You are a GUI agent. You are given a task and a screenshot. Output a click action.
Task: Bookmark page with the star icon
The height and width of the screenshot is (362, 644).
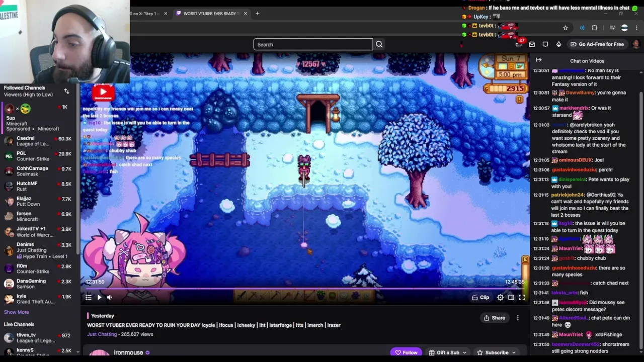click(x=566, y=28)
